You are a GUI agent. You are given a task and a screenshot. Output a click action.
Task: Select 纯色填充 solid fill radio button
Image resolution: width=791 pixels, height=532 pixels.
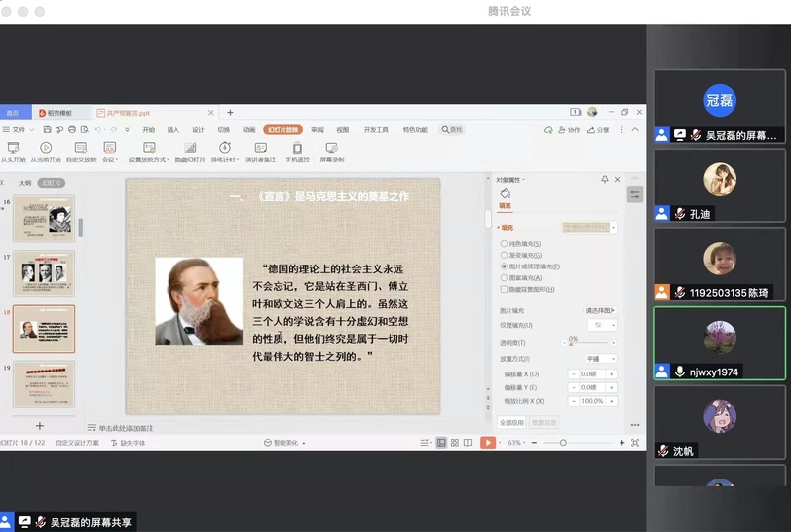pos(505,243)
